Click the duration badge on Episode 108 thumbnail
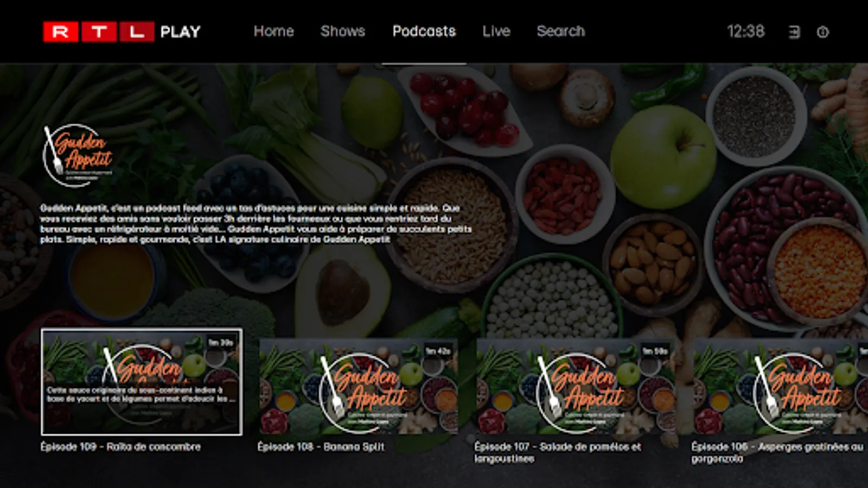This screenshot has width=868, height=488. click(438, 351)
